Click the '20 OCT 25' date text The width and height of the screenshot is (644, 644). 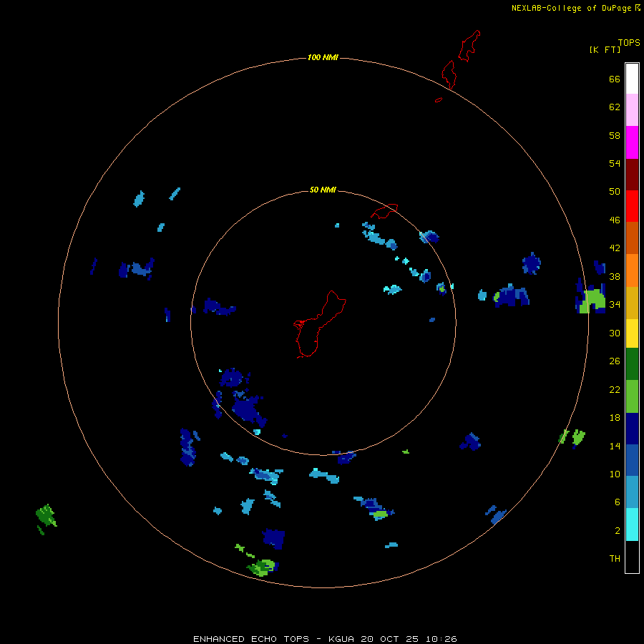389,639
